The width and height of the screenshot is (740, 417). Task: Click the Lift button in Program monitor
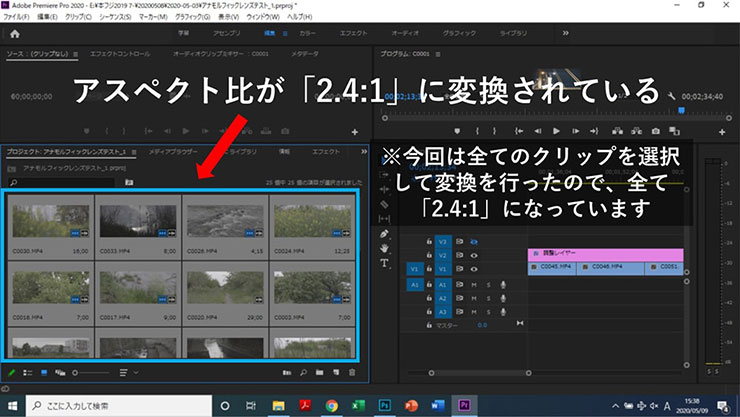[x=617, y=131]
